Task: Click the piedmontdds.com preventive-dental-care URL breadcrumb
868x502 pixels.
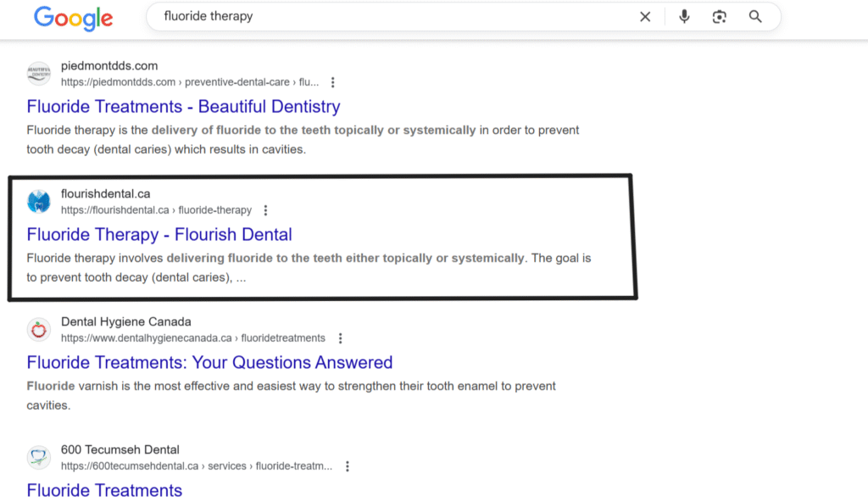Action: tap(190, 82)
